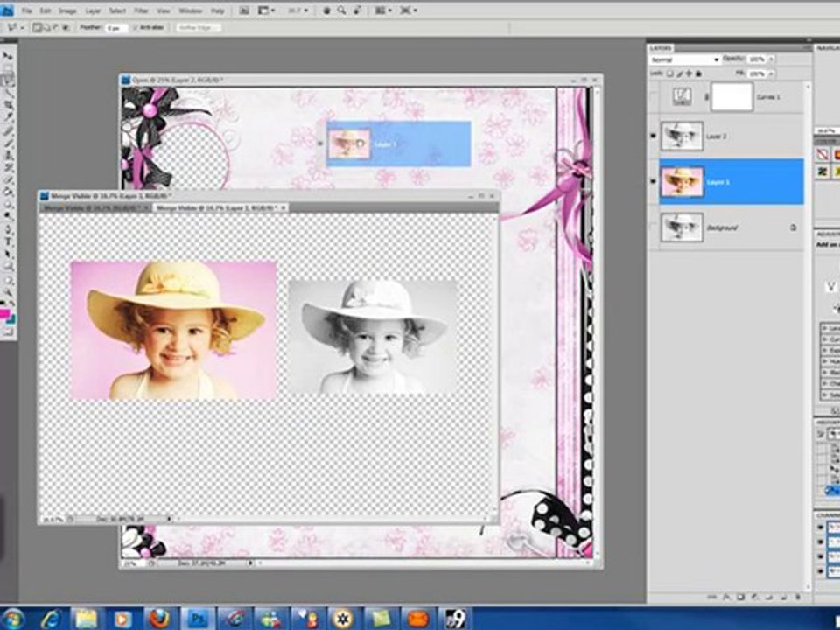Select the Horizontal Type tool
The width and height of the screenshot is (840, 630).
(x=8, y=241)
